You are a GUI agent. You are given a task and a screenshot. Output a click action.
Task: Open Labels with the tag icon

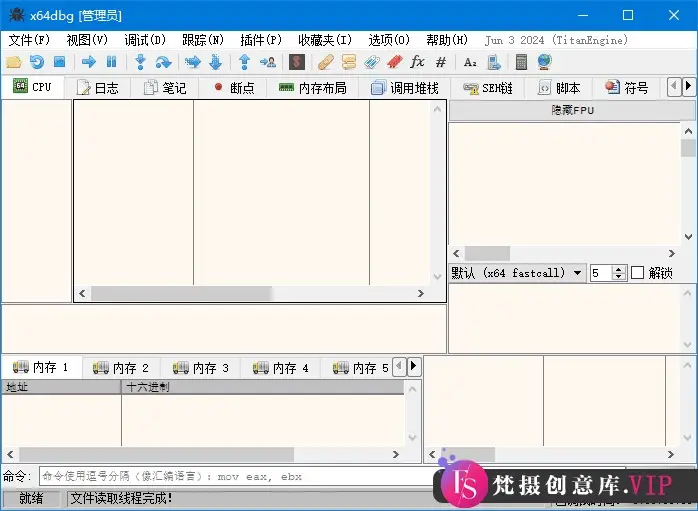372,62
